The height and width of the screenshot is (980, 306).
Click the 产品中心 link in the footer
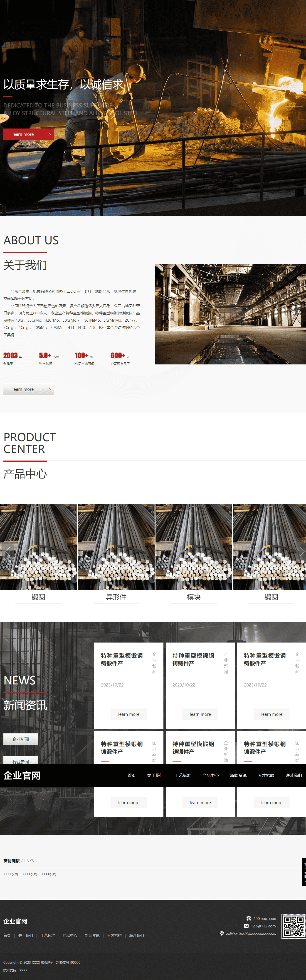(70, 936)
